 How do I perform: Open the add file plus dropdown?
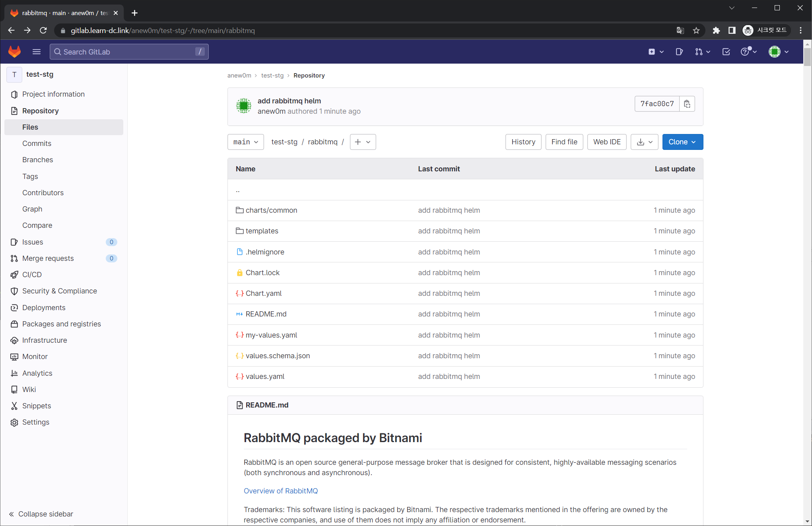(x=363, y=142)
